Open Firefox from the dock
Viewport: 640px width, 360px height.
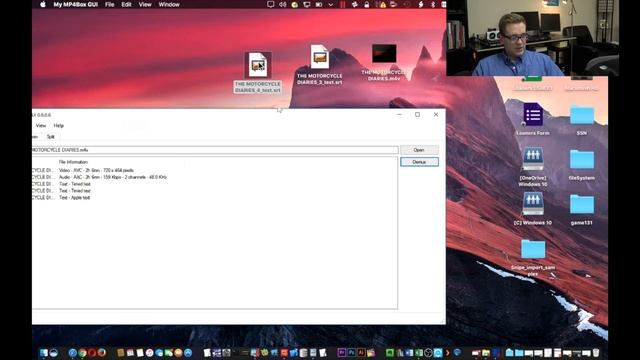[102, 353]
